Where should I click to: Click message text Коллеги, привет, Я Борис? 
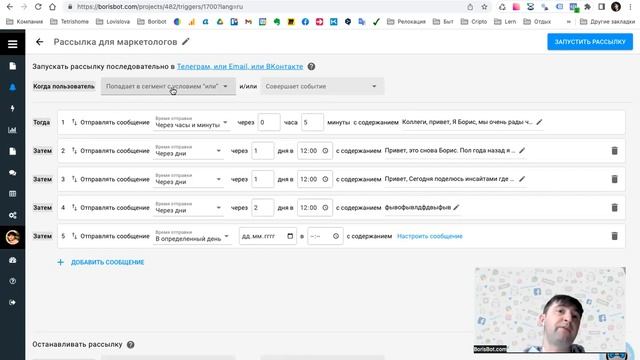(x=467, y=122)
